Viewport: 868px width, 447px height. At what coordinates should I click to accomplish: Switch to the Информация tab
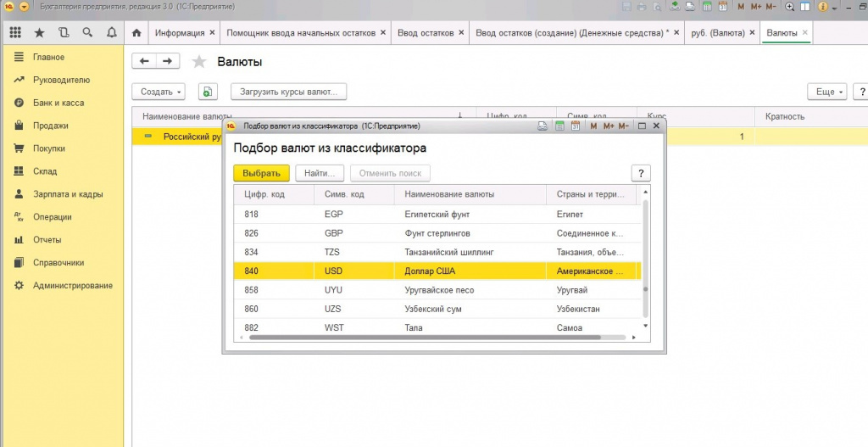coord(180,33)
